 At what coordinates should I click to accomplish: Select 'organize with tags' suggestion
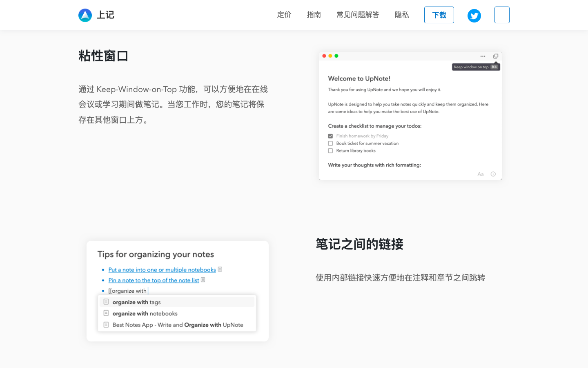pyautogui.click(x=177, y=302)
